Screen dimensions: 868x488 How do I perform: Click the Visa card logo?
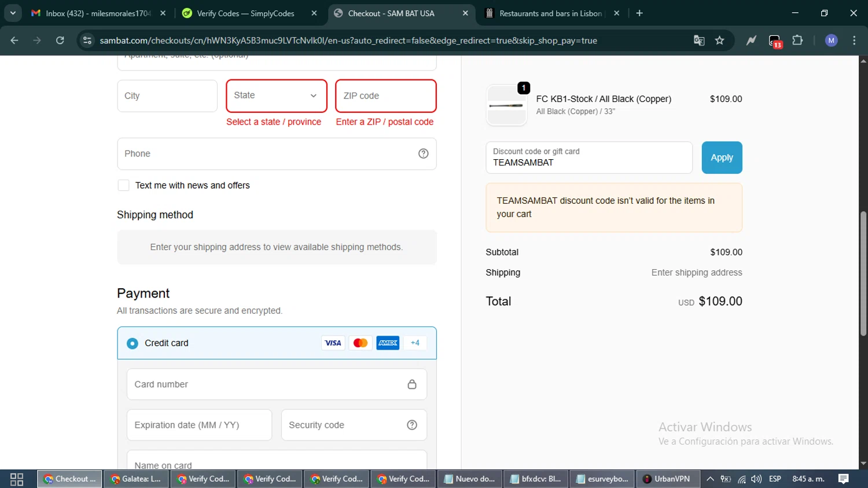coord(333,343)
